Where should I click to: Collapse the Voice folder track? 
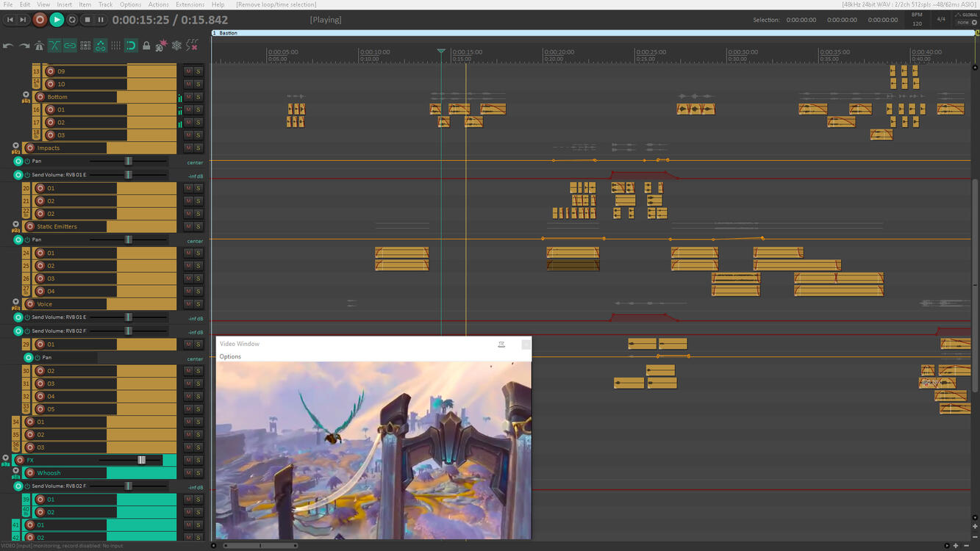(15, 302)
